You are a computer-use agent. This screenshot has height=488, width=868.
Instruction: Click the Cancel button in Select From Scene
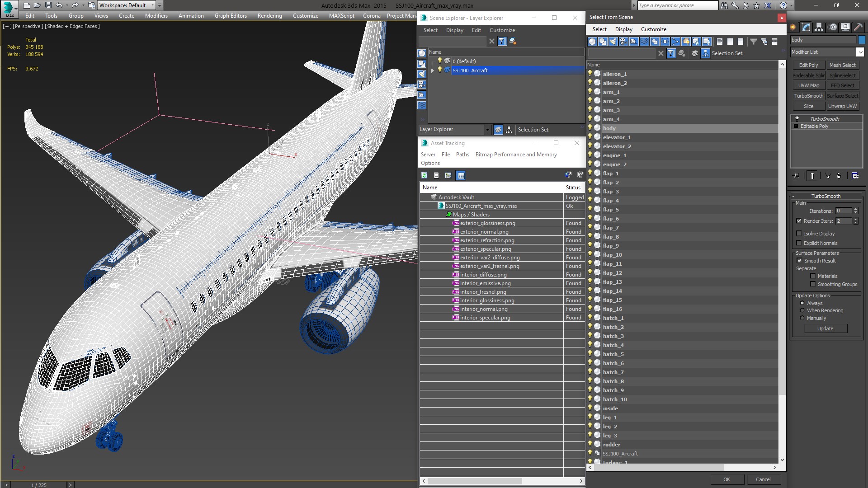(763, 479)
